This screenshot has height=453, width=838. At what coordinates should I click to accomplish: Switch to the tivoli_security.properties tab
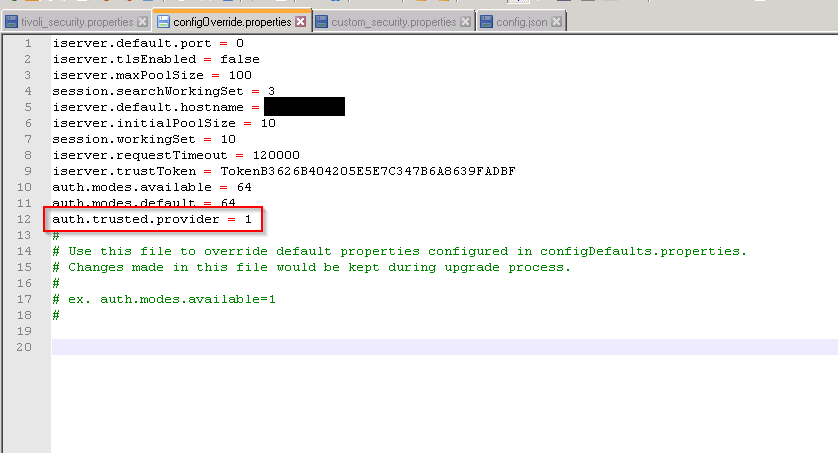tap(76, 22)
